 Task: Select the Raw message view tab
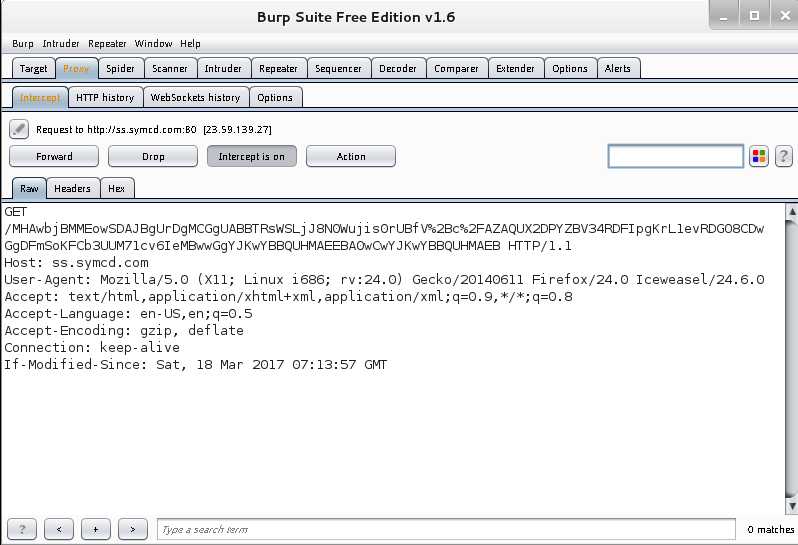point(30,188)
